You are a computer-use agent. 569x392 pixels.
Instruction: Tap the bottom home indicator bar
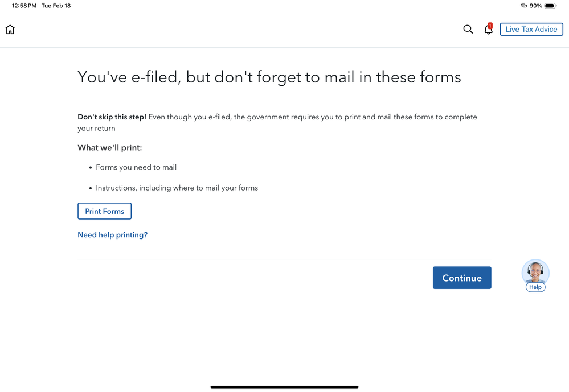pos(285,387)
